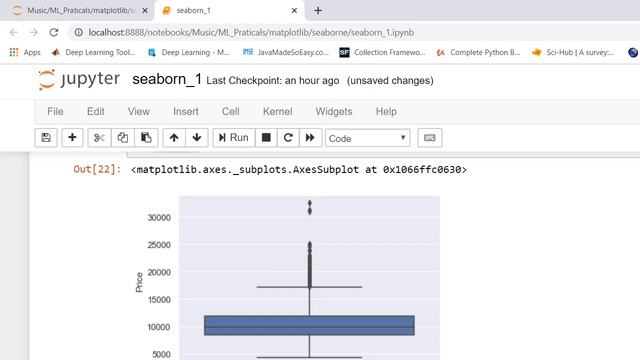Open the Help menu

tap(386, 111)
